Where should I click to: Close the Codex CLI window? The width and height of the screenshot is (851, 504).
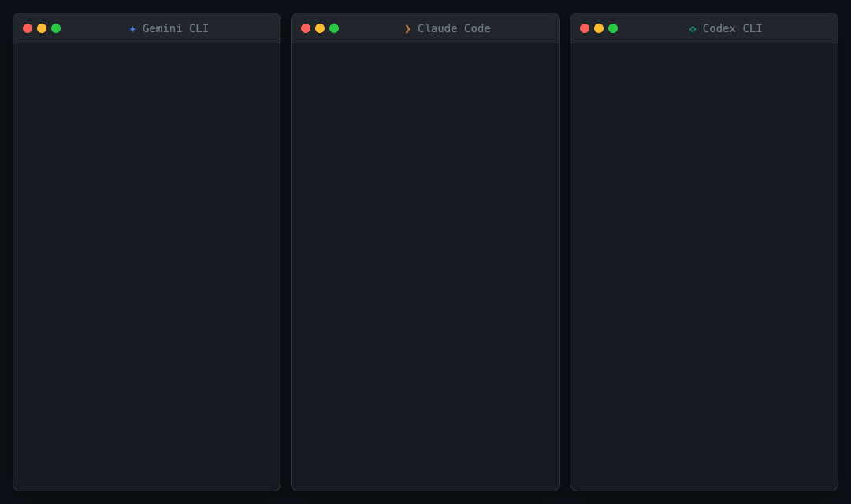tap(585, 28)
